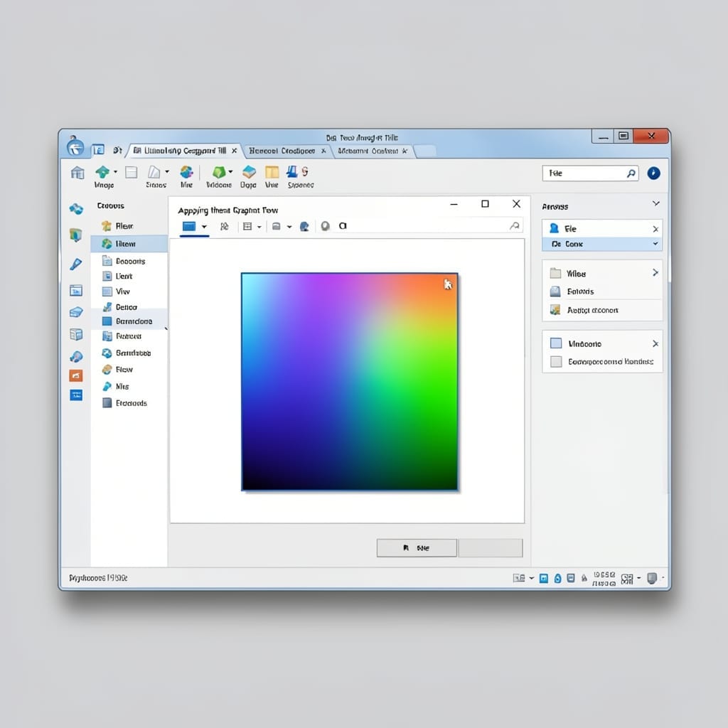728x728 pixels.
Task: Select highlighted globe item in left tree
Action: [x=129, y=244]
